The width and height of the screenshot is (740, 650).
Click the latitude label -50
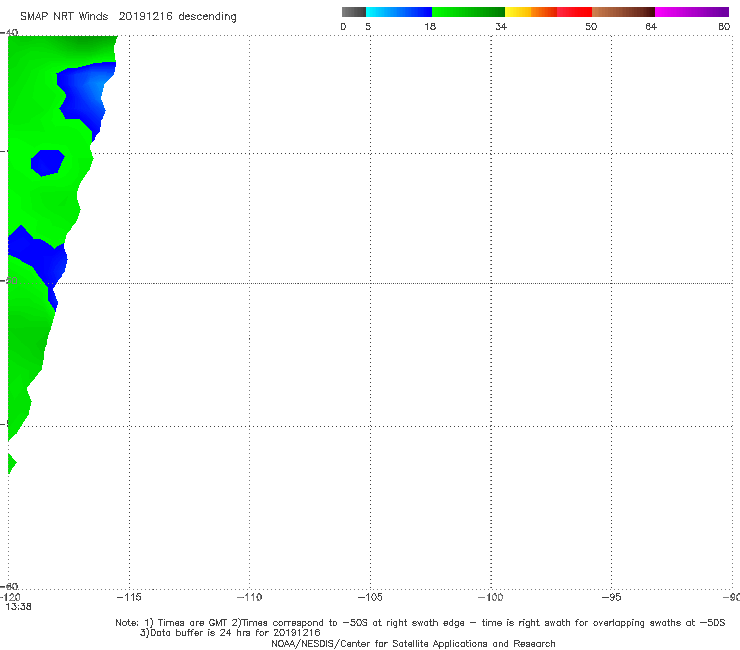coord(9,280)
